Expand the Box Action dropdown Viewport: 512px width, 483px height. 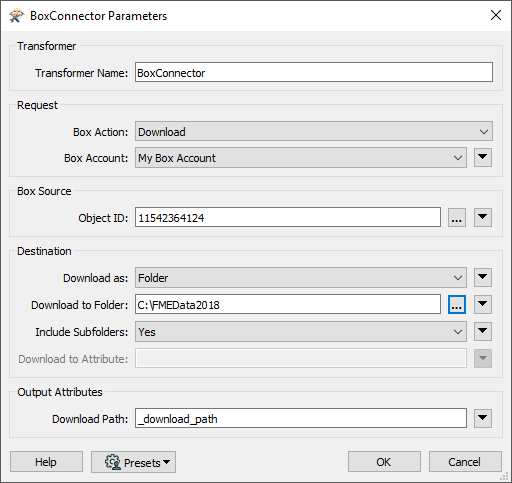pyautogui.click(x=314, y=131)
